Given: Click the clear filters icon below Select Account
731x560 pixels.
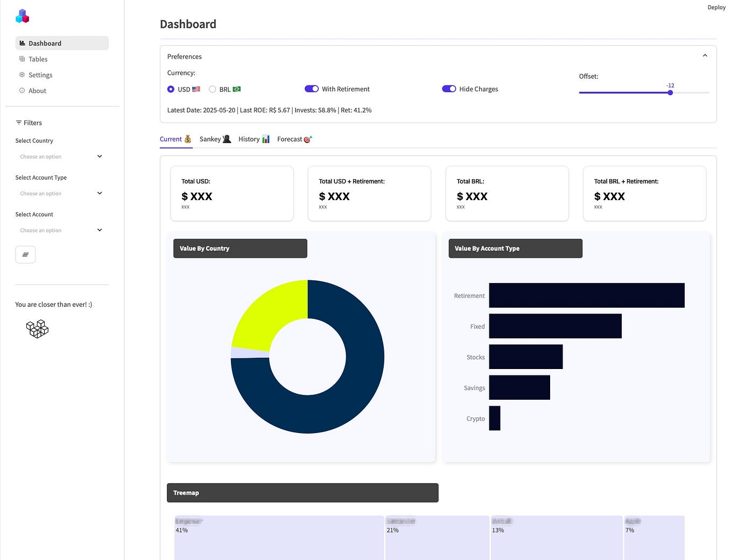Looking at the screenshot, I should tap(25, 254).
